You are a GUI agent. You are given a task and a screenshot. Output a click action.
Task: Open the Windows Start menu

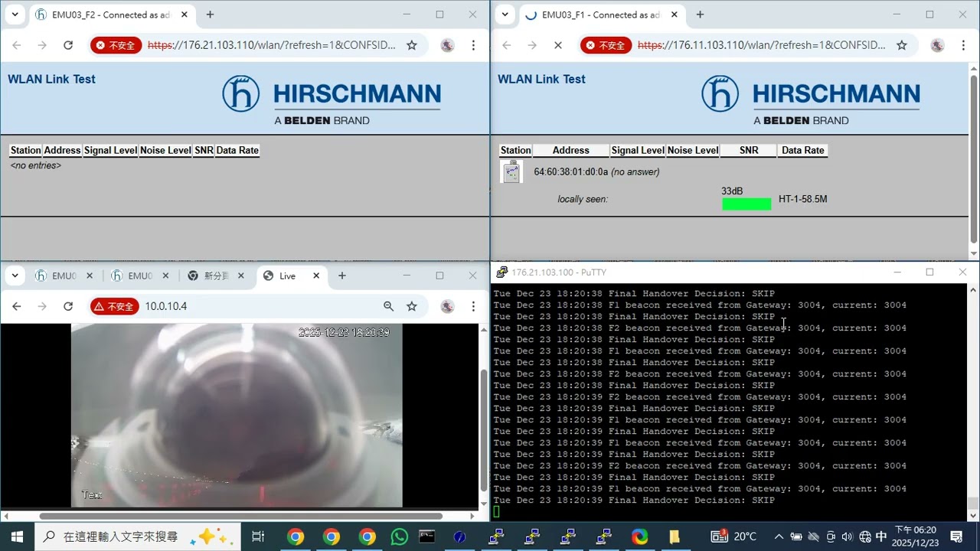(17, 536)
